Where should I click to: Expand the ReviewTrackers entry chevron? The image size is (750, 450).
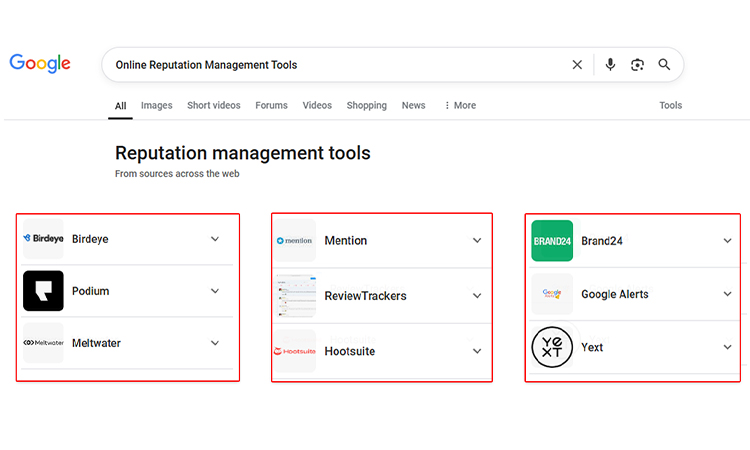[477, 296]
